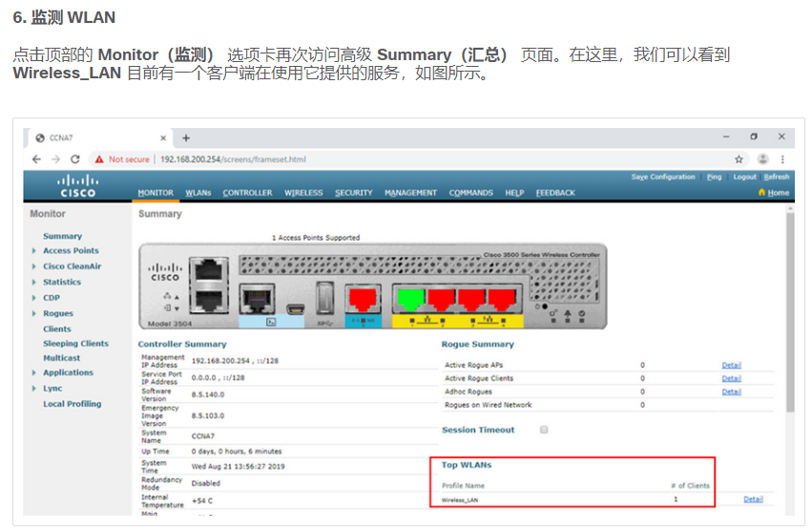Click Detail link for Active Rogue APs
This screenshot has width=812, height=530.
click(x=731, y=365)
